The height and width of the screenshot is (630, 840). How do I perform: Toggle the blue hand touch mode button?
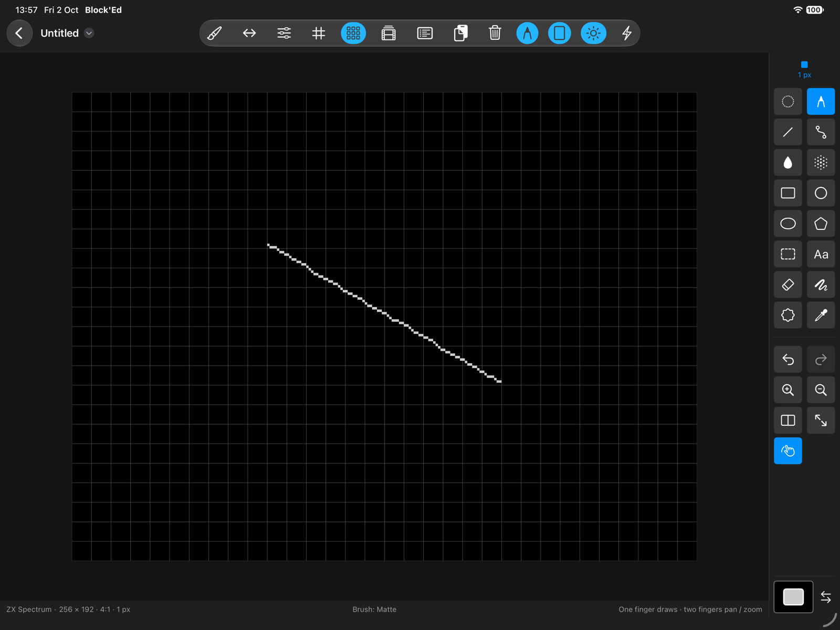[x=788, y=450]
